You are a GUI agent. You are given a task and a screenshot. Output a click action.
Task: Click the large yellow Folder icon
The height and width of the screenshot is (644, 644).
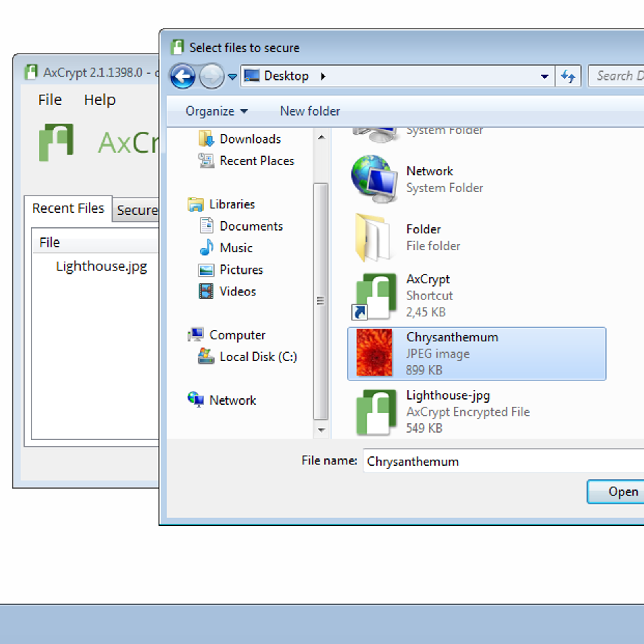click(373, 237)
